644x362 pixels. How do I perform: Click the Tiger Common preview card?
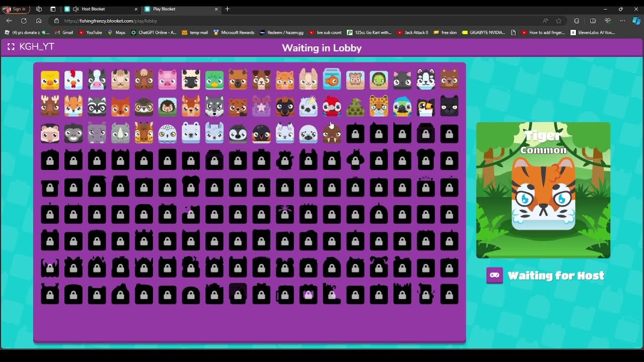point(543,190)
